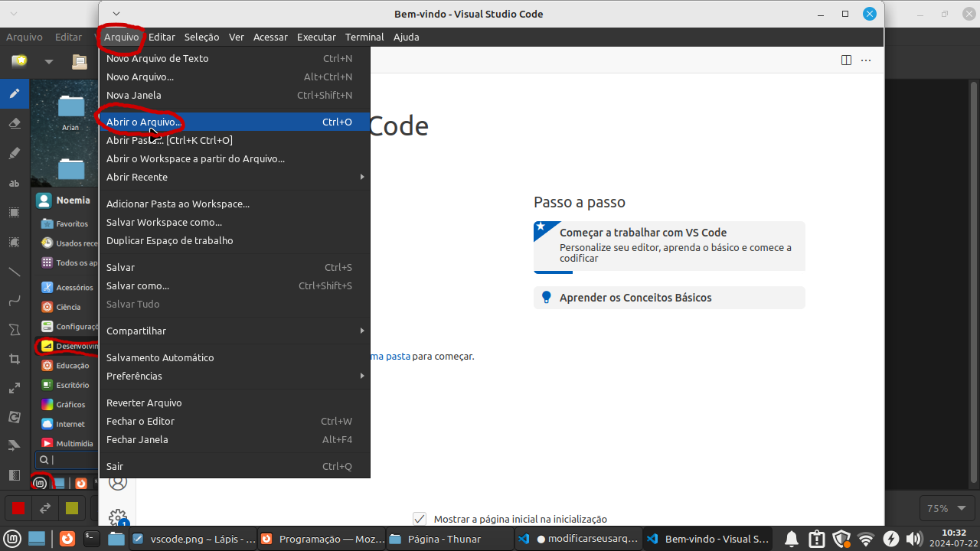
Task: Expand the 'Preferências' submenu
Action: tap(234, 376)
